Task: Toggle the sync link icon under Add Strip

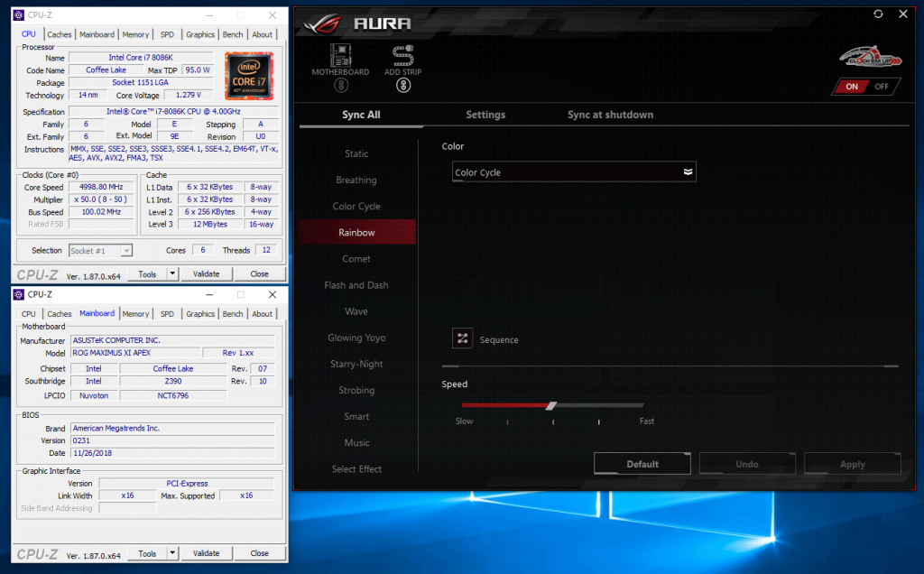Action: [x=403, y=86]
